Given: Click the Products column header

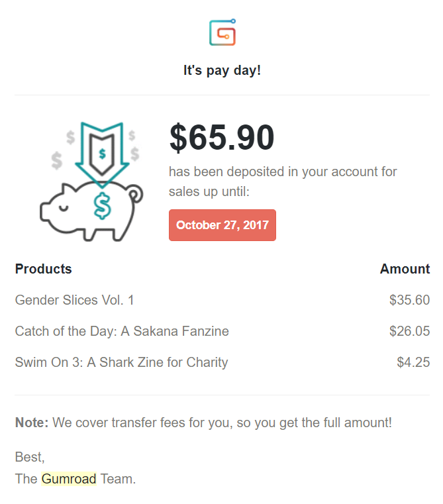Looking at the screenshot, I should [43, 269].
